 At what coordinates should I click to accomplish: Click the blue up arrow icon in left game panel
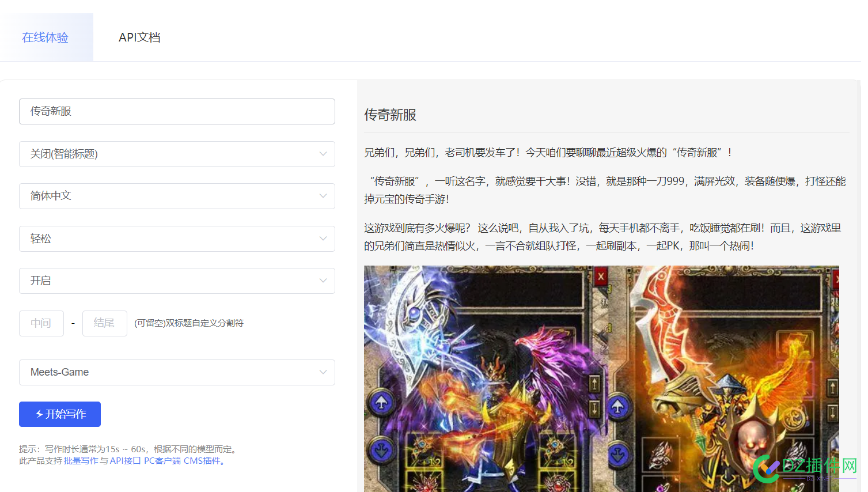pos(381,403)
